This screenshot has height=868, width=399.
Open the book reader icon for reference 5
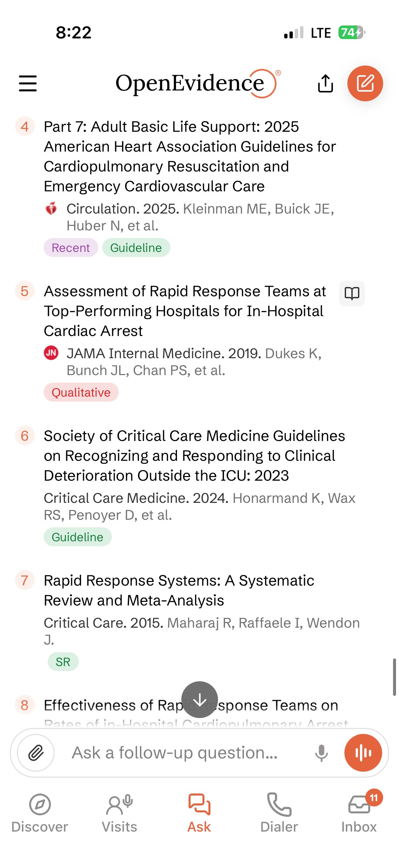pos(352,294)
